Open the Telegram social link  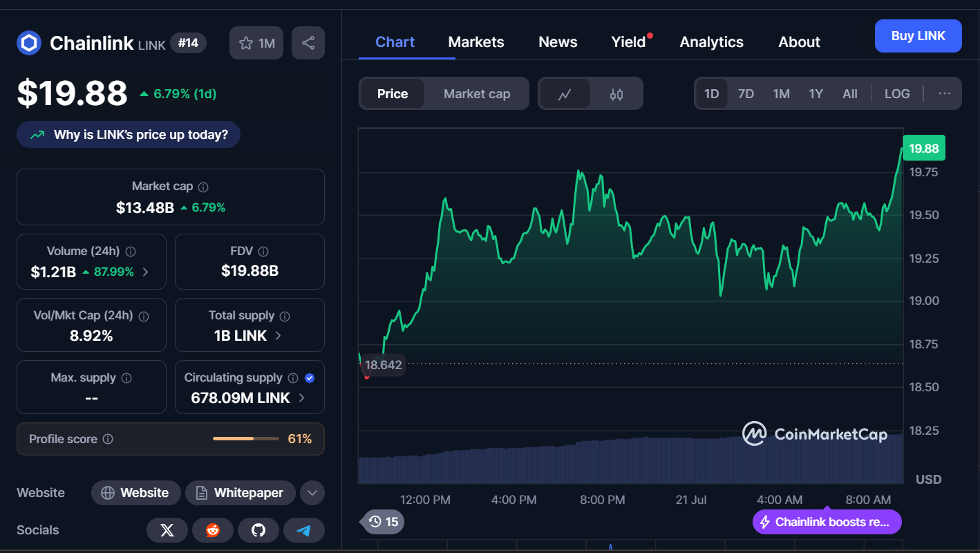click(304, 530)
